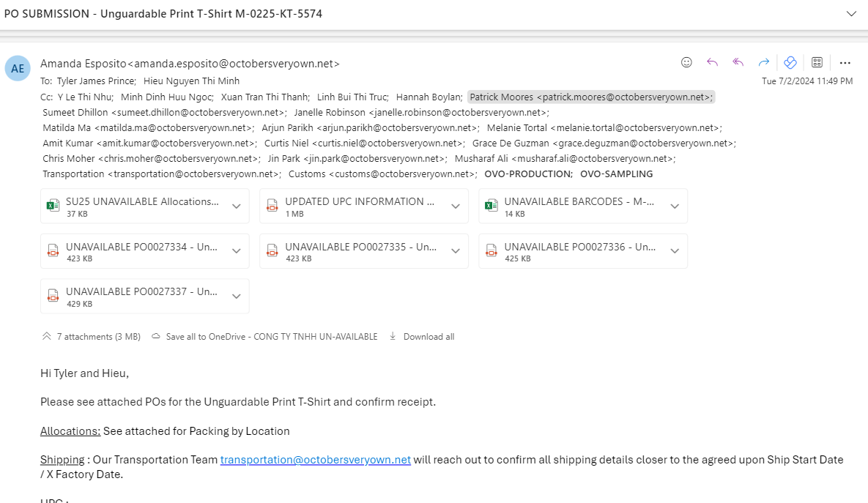868x503 pixels.
Task: Click Cc recipient Amit Kumar
Action: point(149,144)
